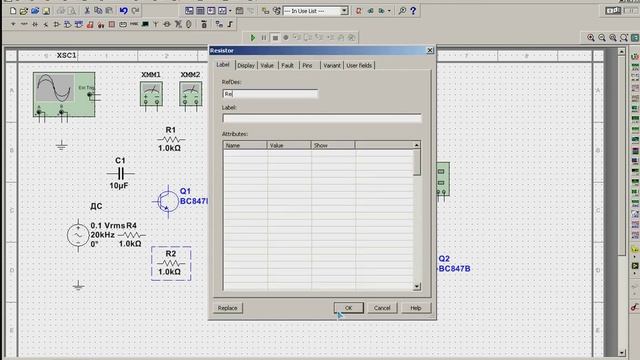Click the Save diskette icon
This screenshot has height=360, width=640.
click(x=46, y=11)
